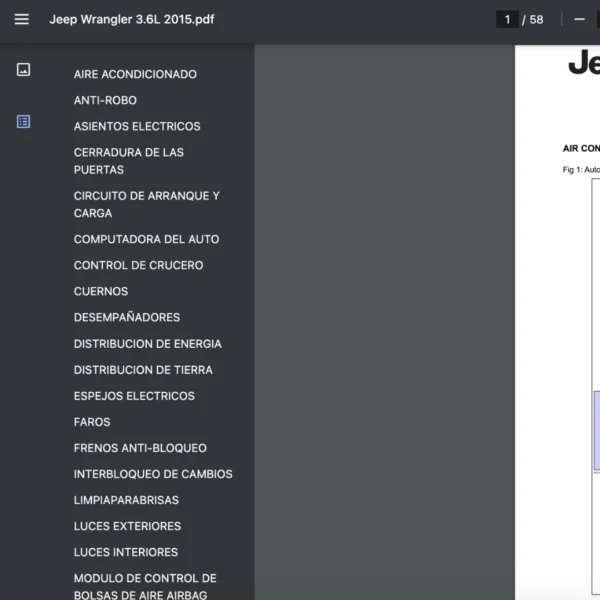Select COMPUTADORA DEL AUTO bookmark
This screenshot has width=600, height=600.
(x=146, y=239)
